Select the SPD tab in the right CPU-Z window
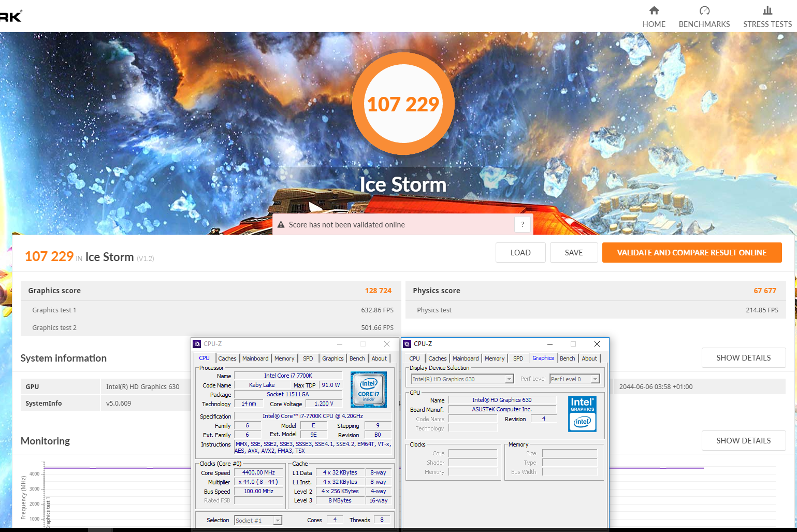 [518, 358]
